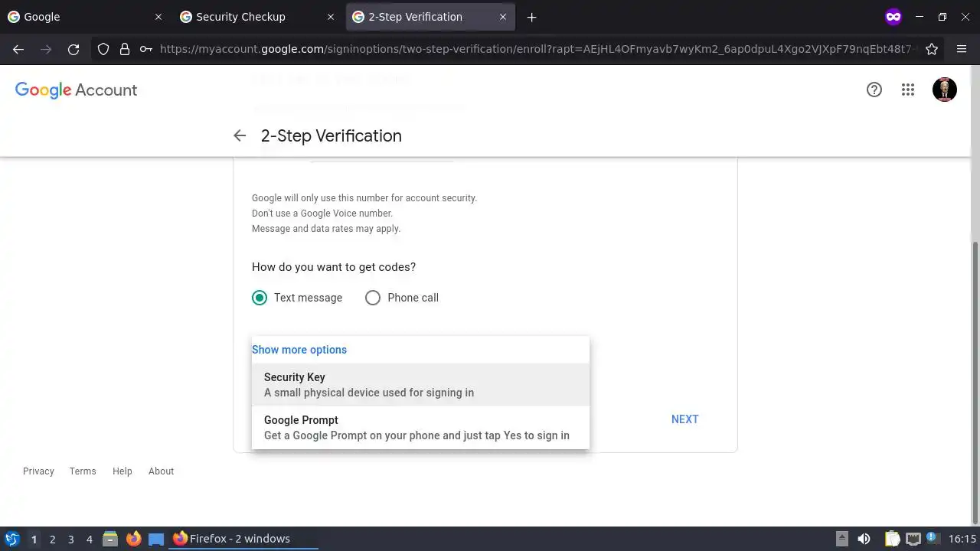Open a new browser tab
The image size is (980, 551).
[532, 17]
